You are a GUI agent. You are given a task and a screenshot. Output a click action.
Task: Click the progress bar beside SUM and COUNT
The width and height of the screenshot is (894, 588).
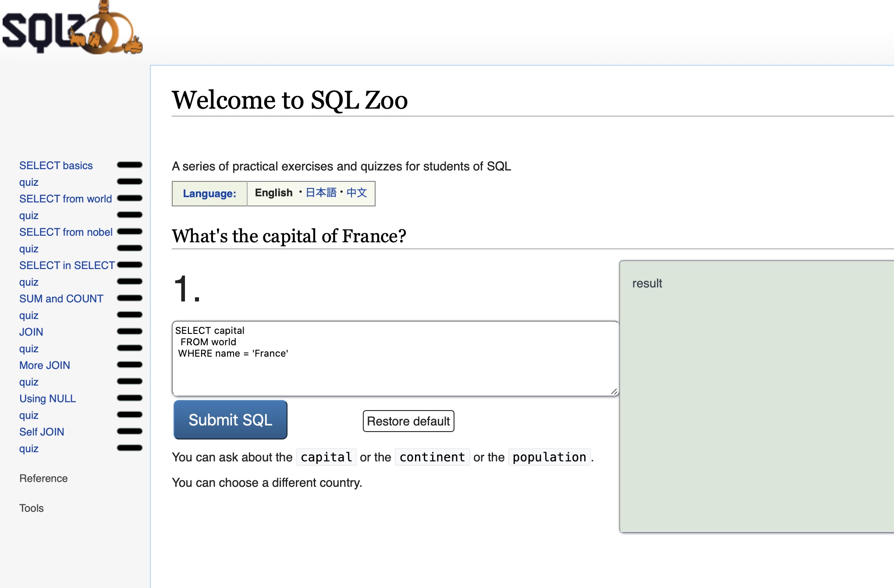(x=129, y=298)
